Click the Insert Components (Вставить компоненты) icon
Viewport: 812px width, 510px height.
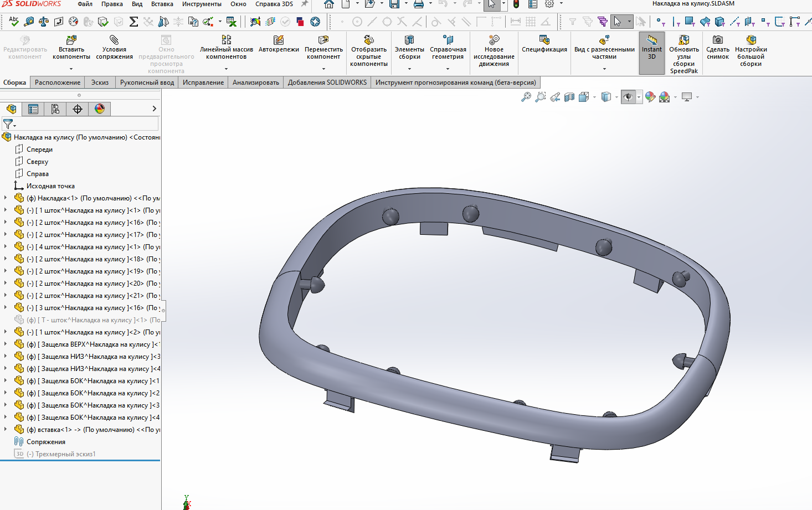71,40
